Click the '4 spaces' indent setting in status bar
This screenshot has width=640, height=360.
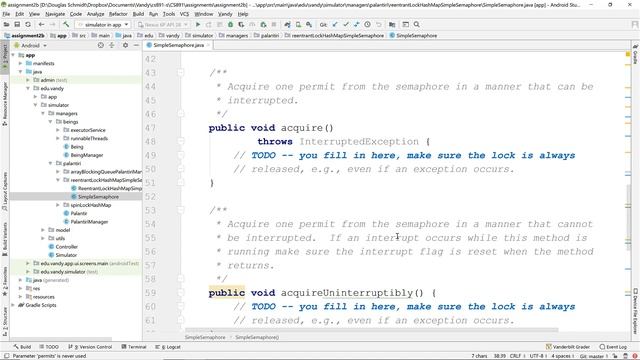[561, 356]
